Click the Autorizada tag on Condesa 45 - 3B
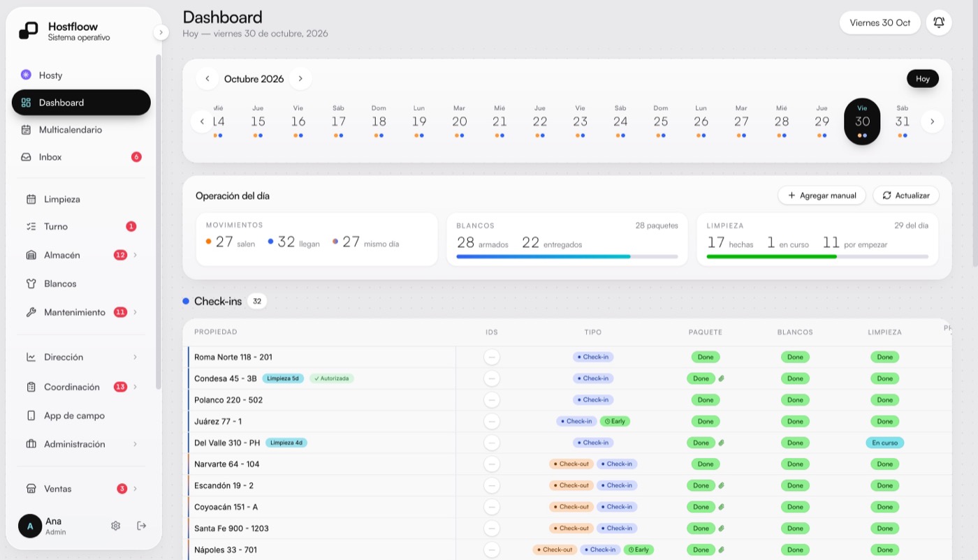The height and width of the screenshot is (560, 978). pos(332,378)
